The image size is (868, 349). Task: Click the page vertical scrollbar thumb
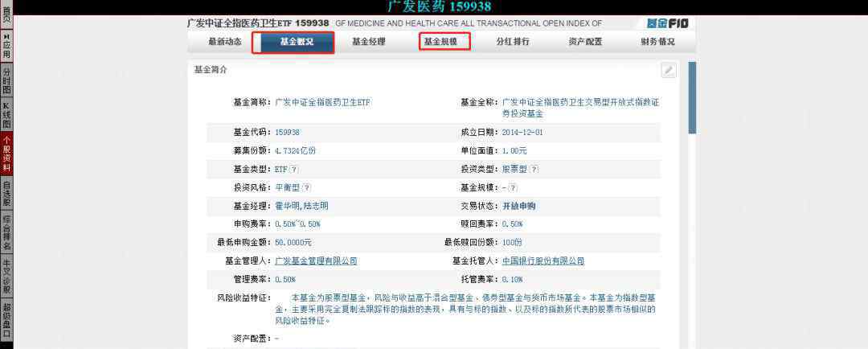click(692, 97)
